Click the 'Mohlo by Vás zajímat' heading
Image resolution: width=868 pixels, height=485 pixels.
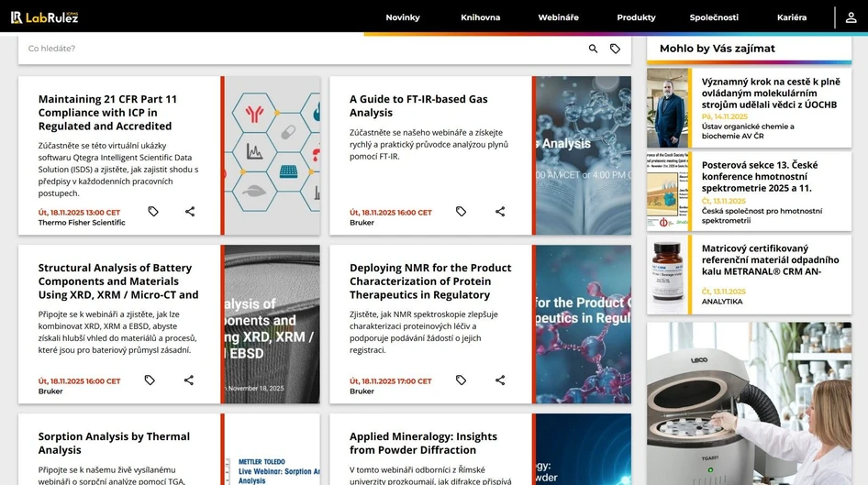tap(717, 49)
